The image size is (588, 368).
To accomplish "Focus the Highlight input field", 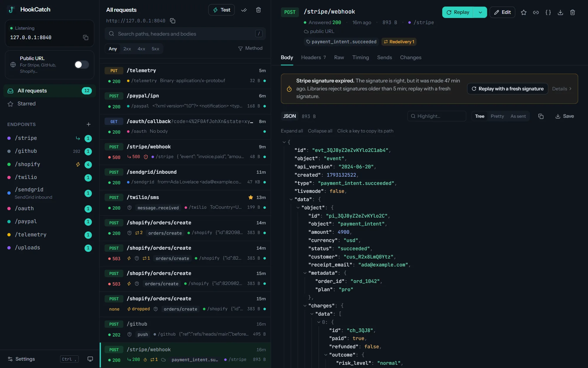I will 437,116.
